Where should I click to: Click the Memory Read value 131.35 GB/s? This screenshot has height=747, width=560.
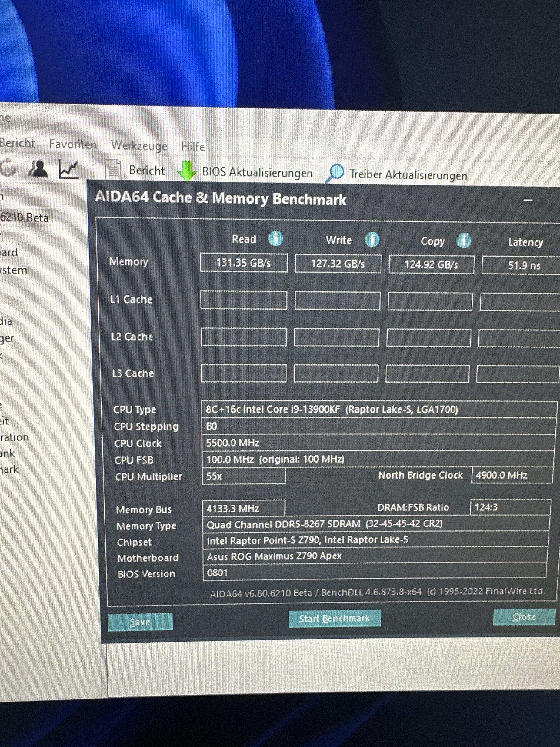(x=244, y=263)
